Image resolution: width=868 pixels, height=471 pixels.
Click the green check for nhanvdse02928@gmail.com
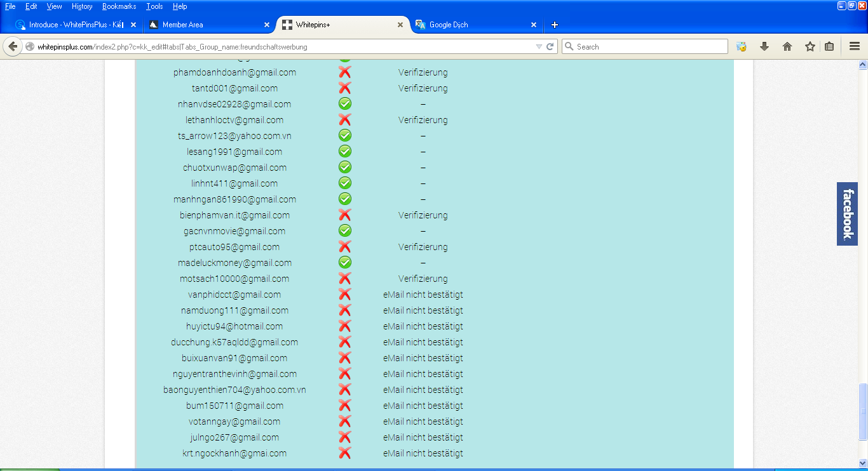[345, 104]
